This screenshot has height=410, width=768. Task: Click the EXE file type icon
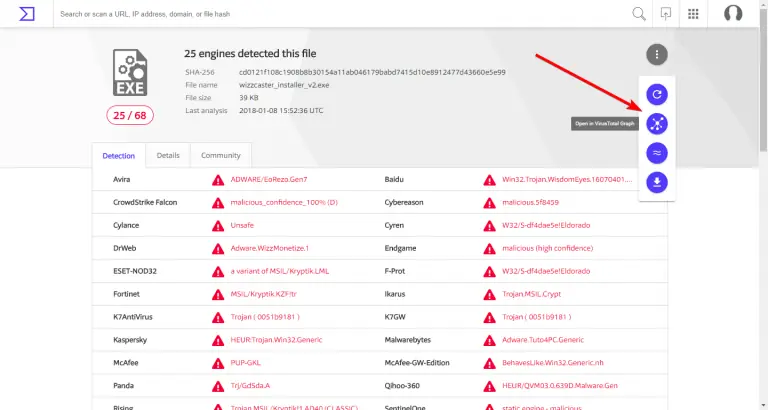tap(130, 72)
